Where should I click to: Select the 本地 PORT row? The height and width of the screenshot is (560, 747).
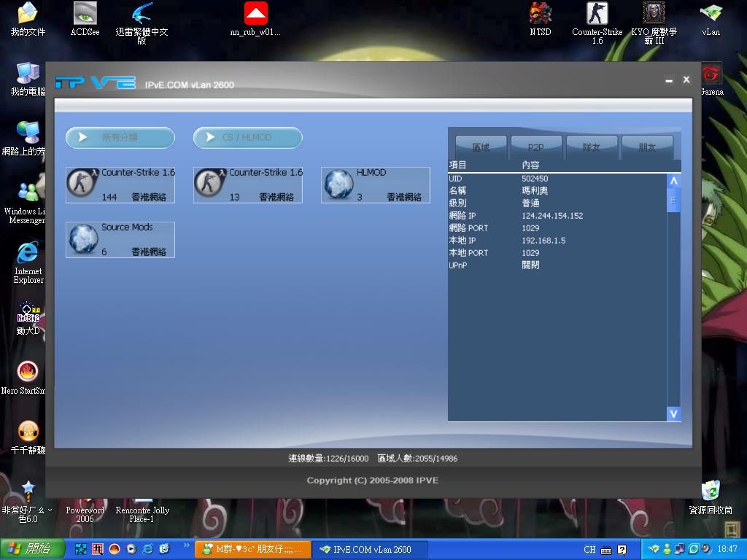click(x=557, y=253)
